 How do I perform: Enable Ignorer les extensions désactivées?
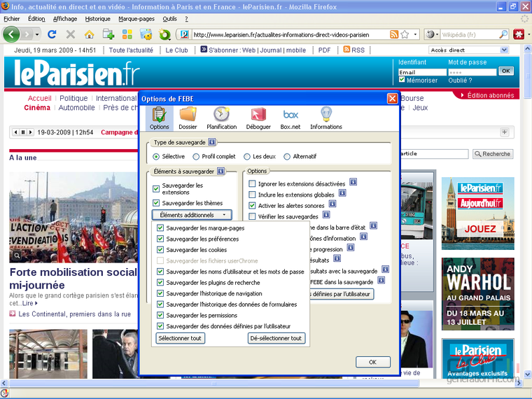[252, 183]
